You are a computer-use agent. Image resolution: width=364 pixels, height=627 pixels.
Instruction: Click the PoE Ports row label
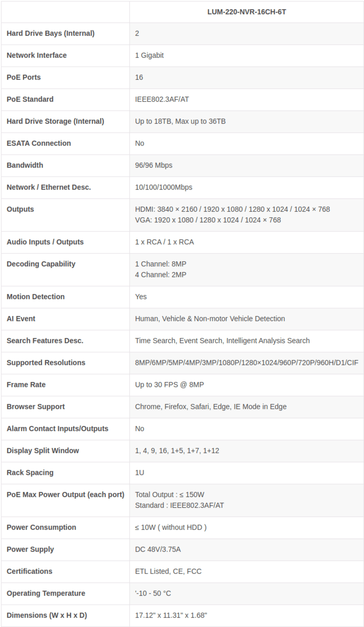coord(24,77)
